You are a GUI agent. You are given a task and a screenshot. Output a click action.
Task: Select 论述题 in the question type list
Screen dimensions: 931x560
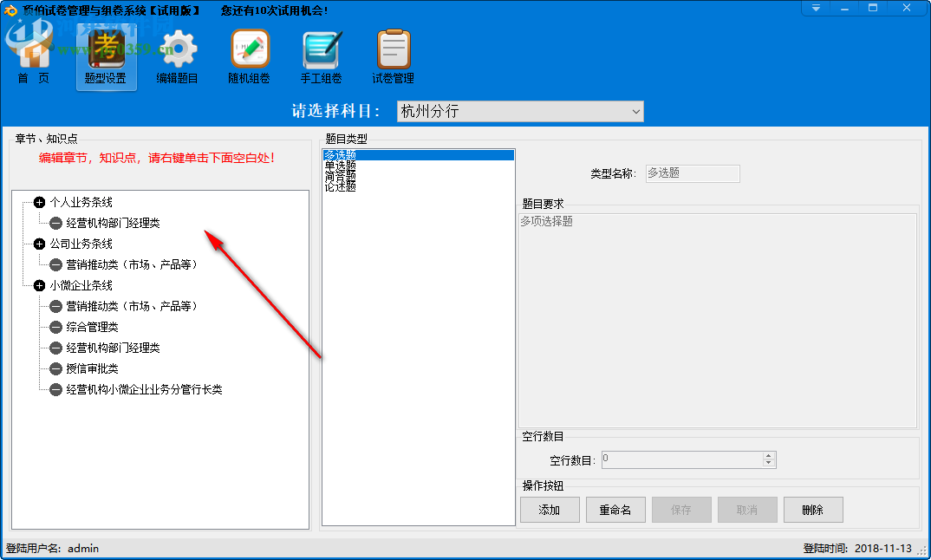pos(338,186)
